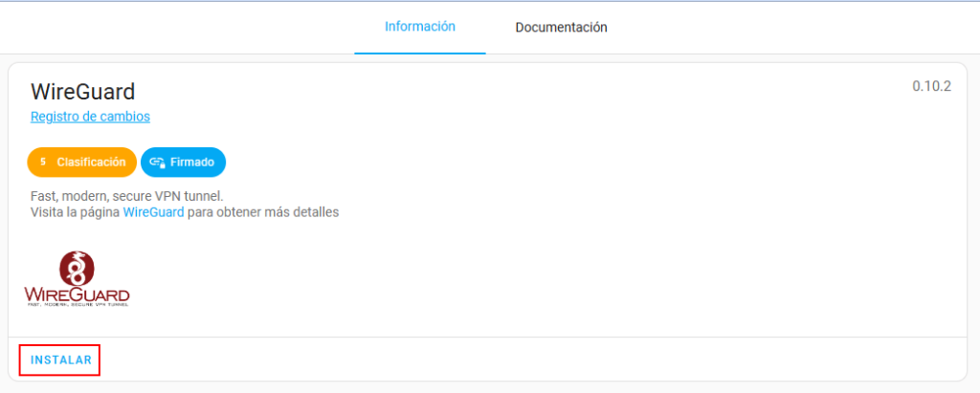Click the blue underline beneath Información tab

click(x=419, y=53)
